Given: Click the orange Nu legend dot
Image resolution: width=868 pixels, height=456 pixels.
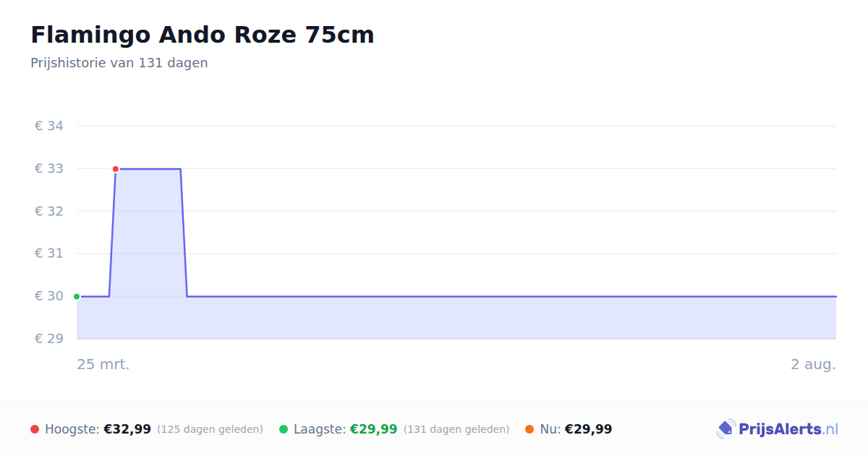Looking at the screenshot, I should [x=529, y=429].
